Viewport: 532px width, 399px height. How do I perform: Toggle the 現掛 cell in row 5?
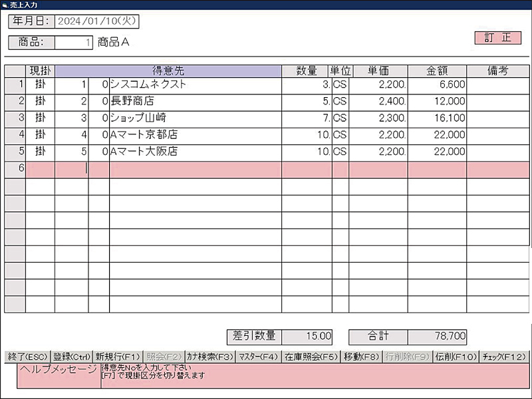(x=40, y=152)
